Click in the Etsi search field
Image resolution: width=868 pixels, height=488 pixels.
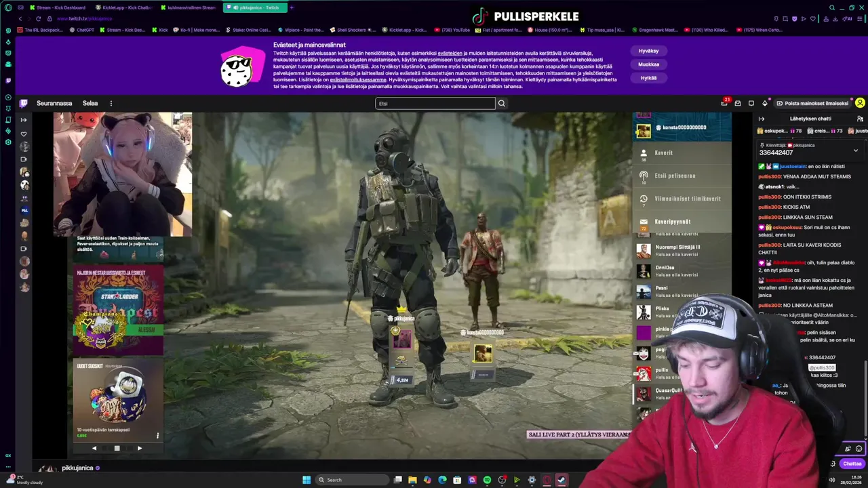435,103
